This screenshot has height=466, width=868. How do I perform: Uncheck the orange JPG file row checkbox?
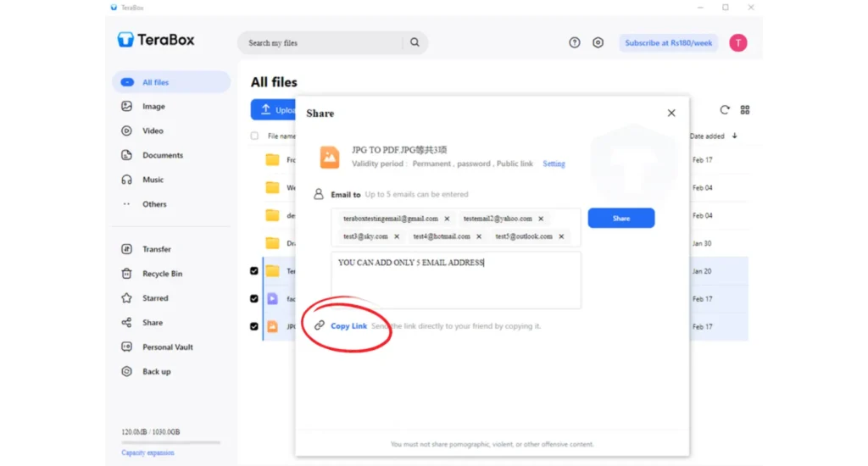coord(254,326)
